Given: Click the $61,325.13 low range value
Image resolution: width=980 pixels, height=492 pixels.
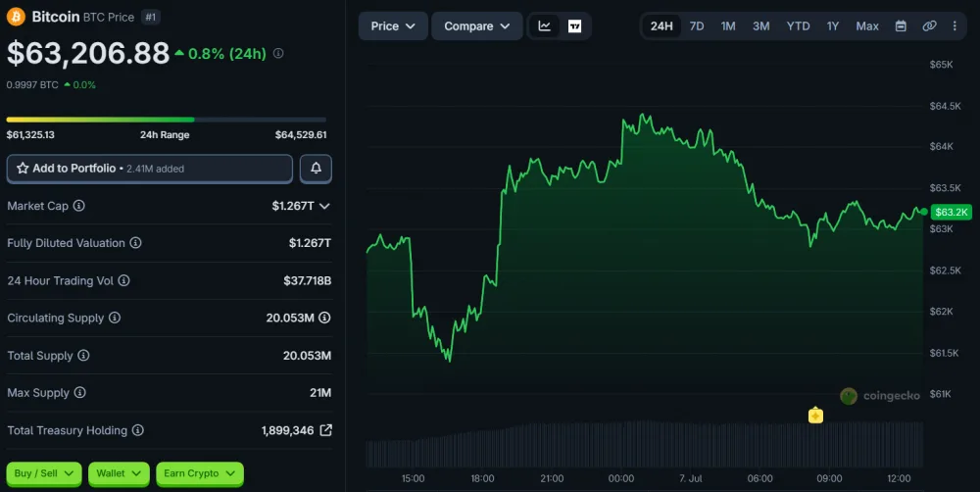Looking at the screenshot, I should [30, 135].
